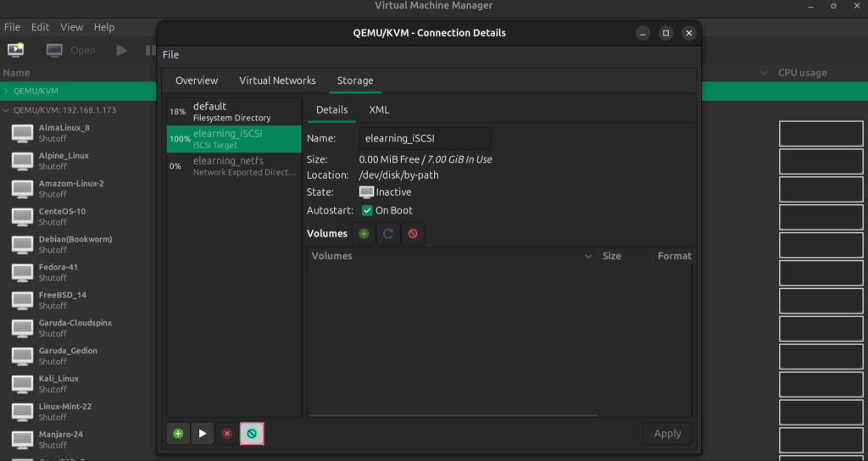Click the Inactive state monitor icon

click(366, 192)
